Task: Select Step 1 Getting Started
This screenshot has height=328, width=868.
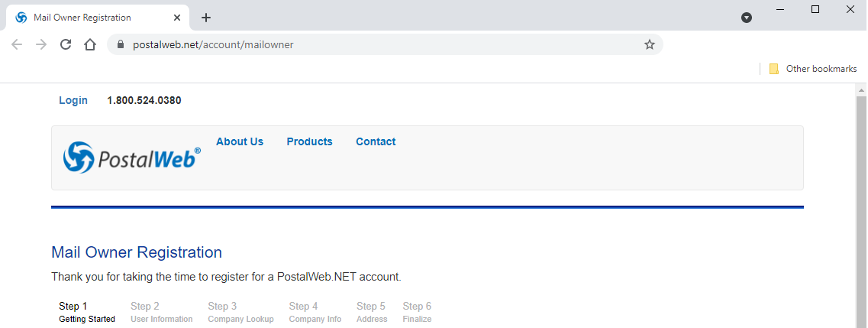Action: pyautogui.click(x=87, y=313)
